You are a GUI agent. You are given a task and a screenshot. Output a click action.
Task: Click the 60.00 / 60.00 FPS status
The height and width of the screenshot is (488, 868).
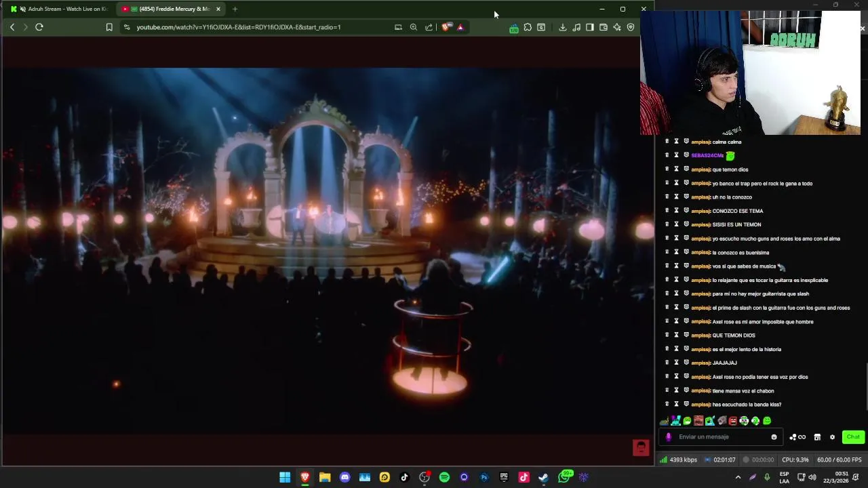tap(839, 460)
